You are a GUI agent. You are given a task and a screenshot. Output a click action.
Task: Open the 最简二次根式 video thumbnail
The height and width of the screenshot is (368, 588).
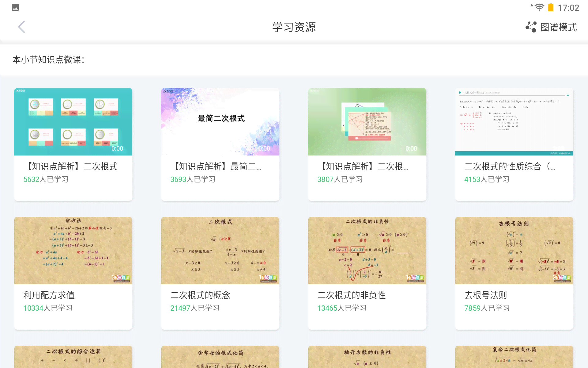point(220,122)
